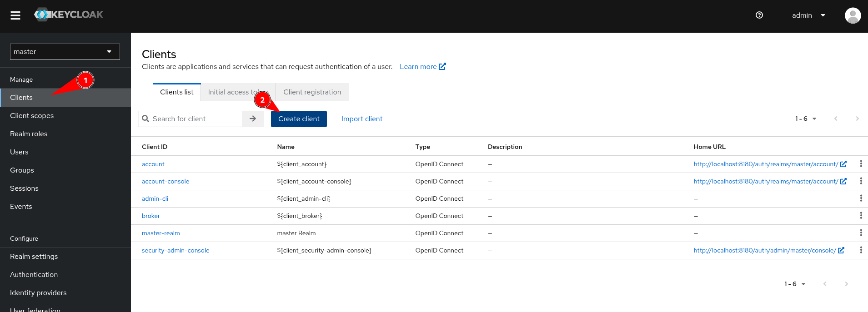Open admin master console Home URL link
This screenshot has height=312, width=868.
pyautogui.click(x=769, y=250)
